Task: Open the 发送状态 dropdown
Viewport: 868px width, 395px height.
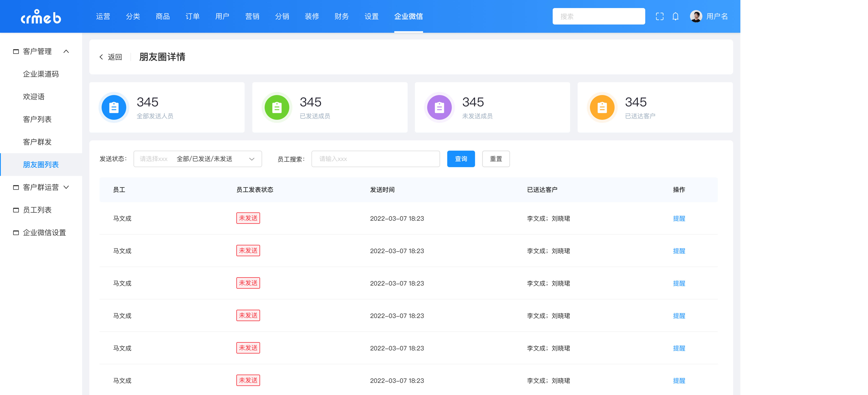Action: click(198, 159)
